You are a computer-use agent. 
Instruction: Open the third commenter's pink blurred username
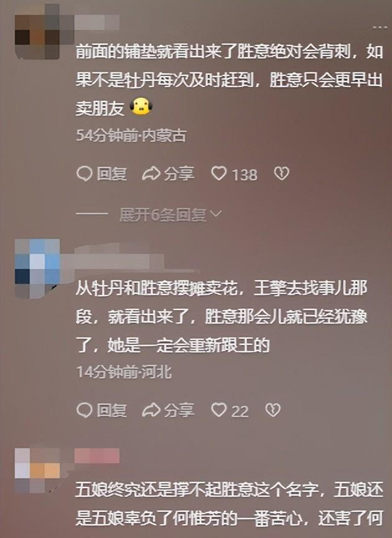coord(97,456)
